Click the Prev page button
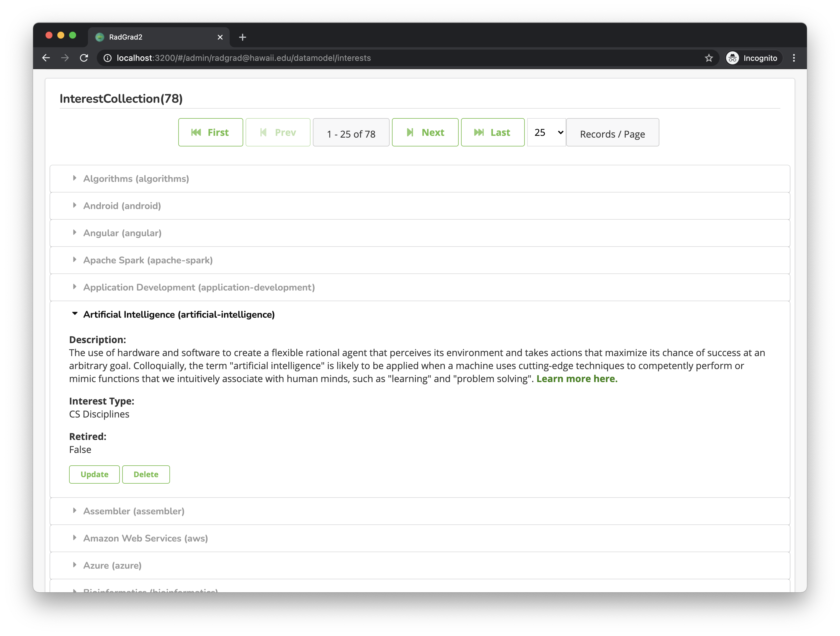The width and height of the screenshot is (840, 636). click(x=278, y=132)
